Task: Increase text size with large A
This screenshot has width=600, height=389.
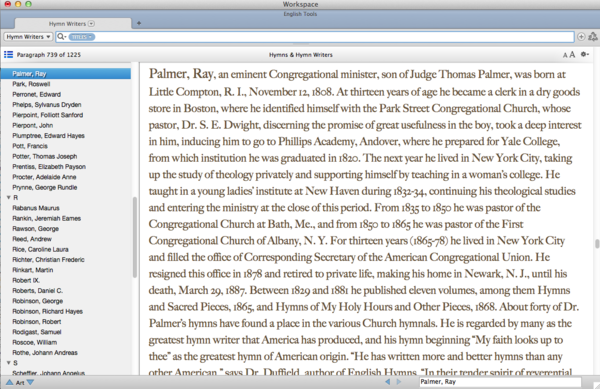Action: [x=572, y=55]
